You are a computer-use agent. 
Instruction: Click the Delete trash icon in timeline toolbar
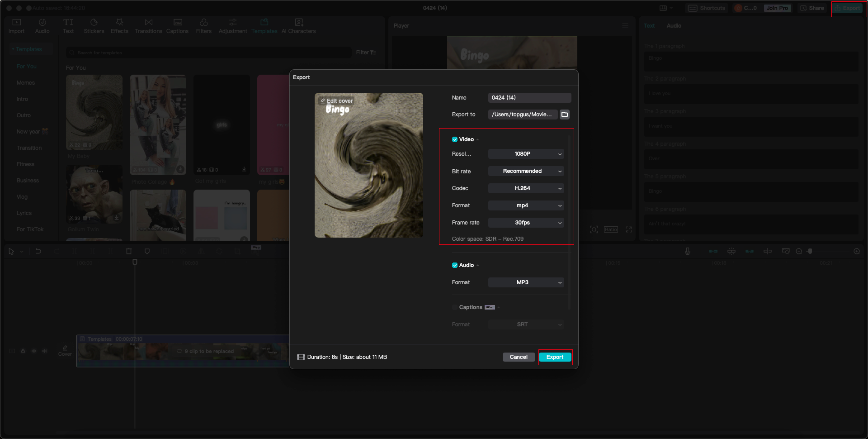point(129,251)
